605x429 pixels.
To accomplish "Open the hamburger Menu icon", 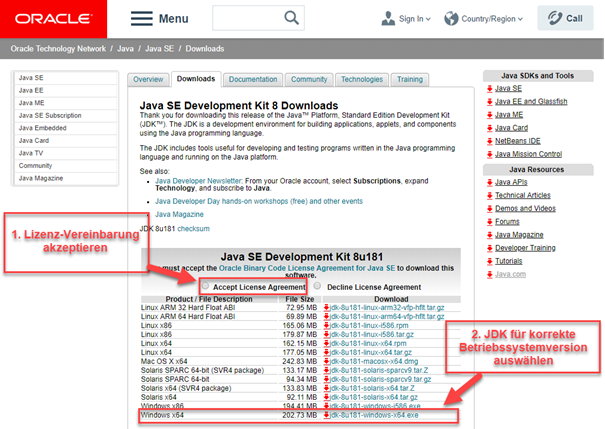I will [142, 19].
